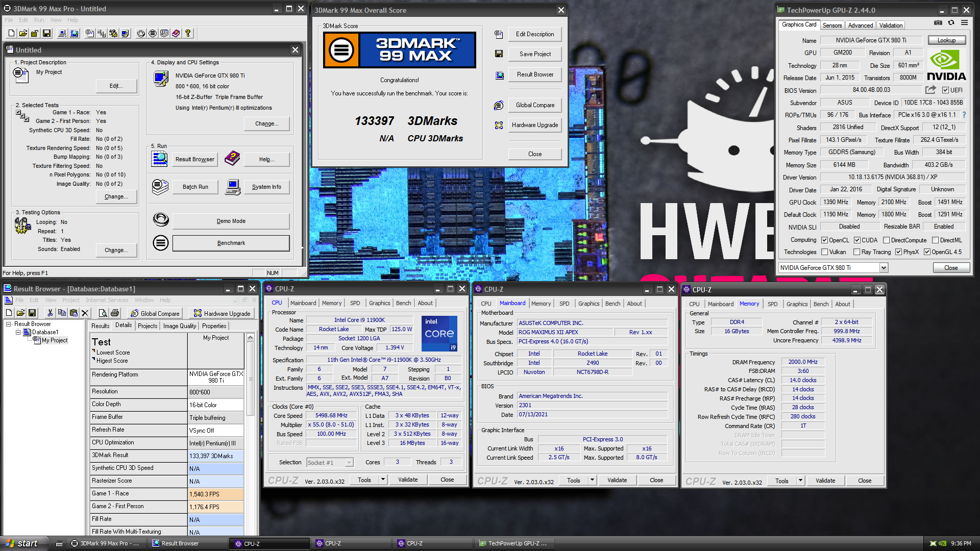Viewport: 980px width, 551px height.
Task: Click Copy icon in Result Browser toolbar
Action: tap(62, 313)
